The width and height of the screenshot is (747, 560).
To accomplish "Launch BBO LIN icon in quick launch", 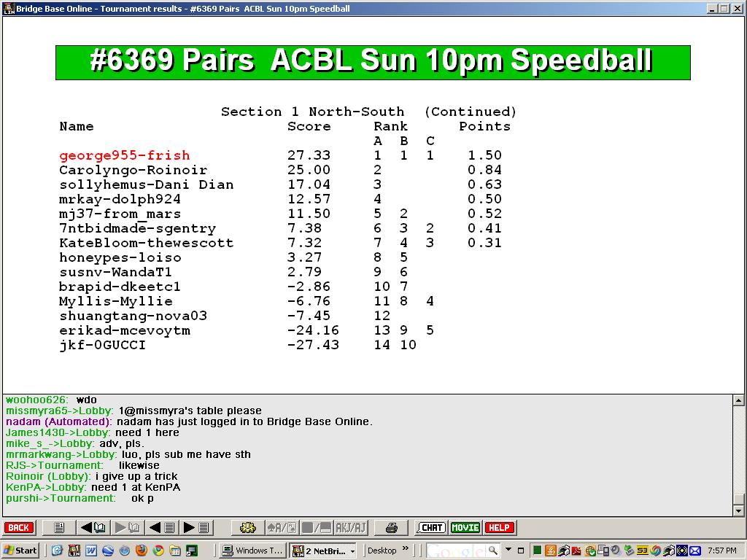I will pos(74,551).
